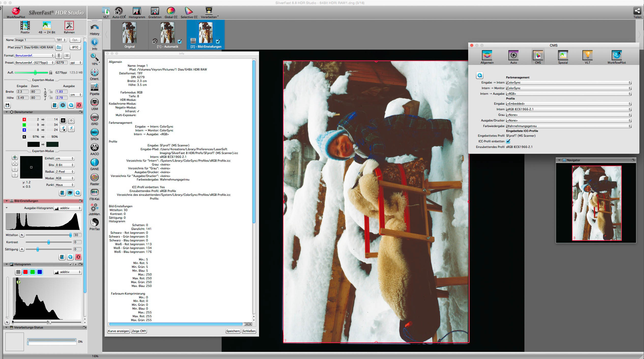
Task: Open the History panel
Action: click(x=95, y=27)
